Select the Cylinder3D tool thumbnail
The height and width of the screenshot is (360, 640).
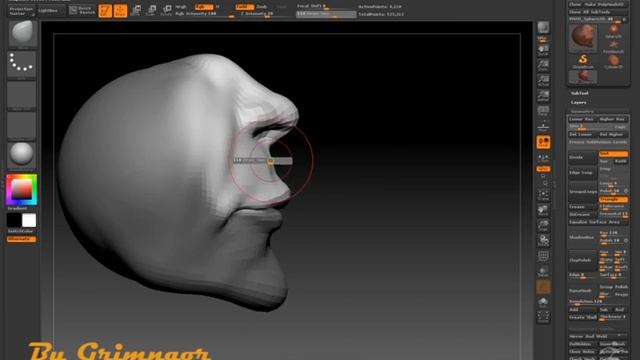pos(613,61)
